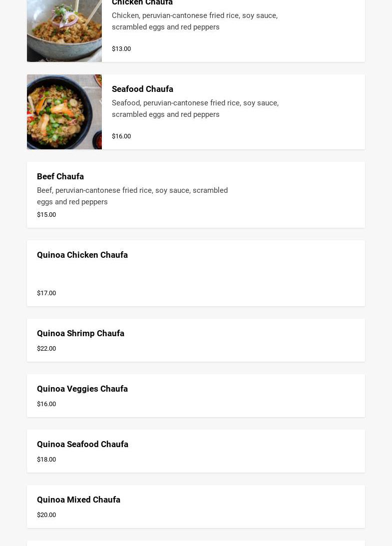Click the Chicken Chaufa dish photo
The image size is (392, 546).
point(64,30)
